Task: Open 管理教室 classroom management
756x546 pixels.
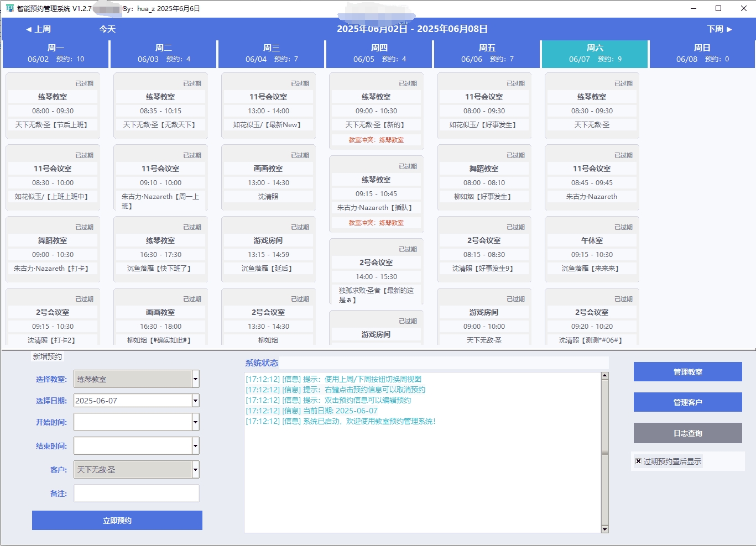Action: click(687, 371)
